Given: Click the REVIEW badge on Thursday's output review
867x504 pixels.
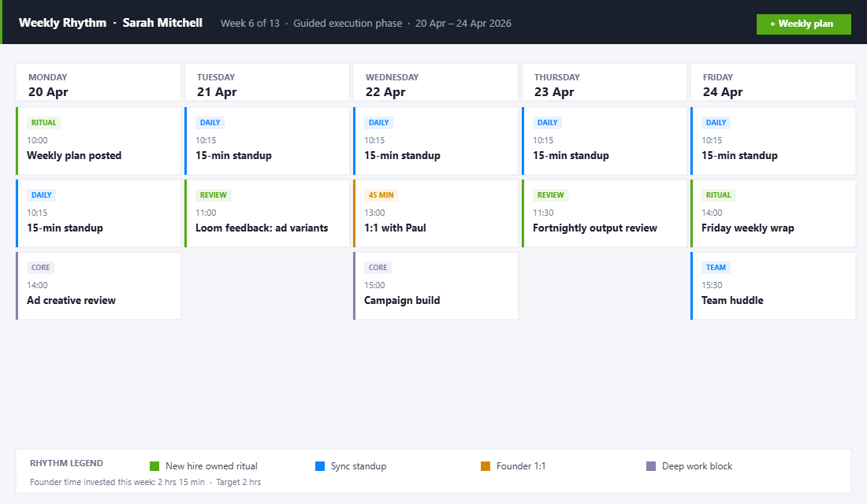Looking at the screenshot, I should pos(550,195).
